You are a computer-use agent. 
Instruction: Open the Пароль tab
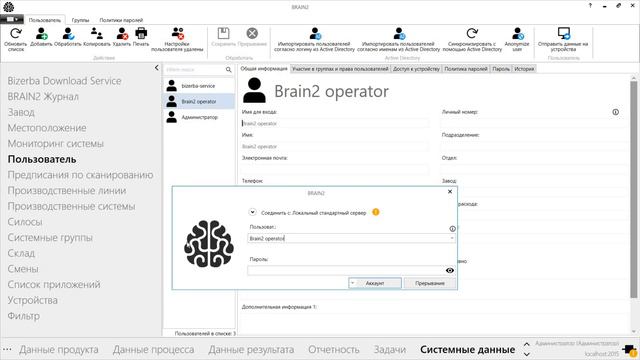(x=501, y=69)
